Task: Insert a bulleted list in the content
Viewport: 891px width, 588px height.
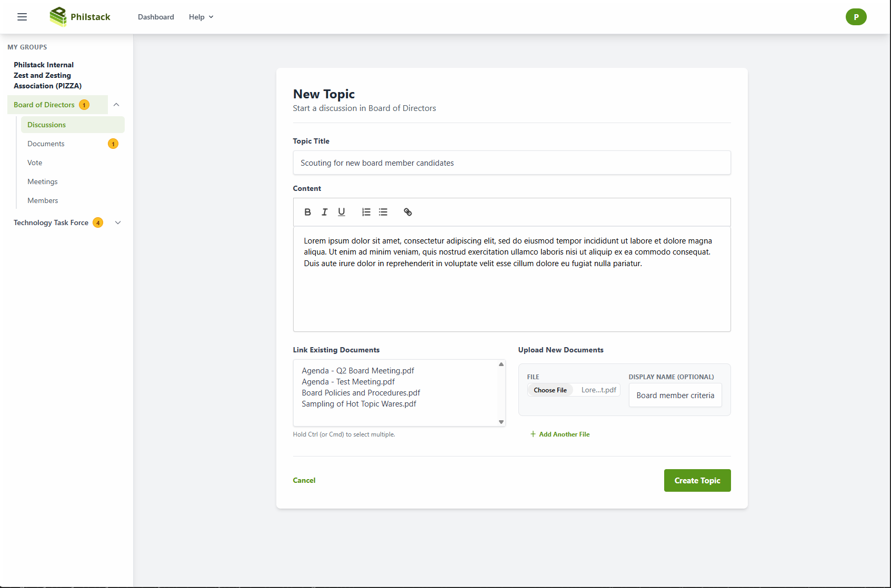Action: (x=383, y=212)
